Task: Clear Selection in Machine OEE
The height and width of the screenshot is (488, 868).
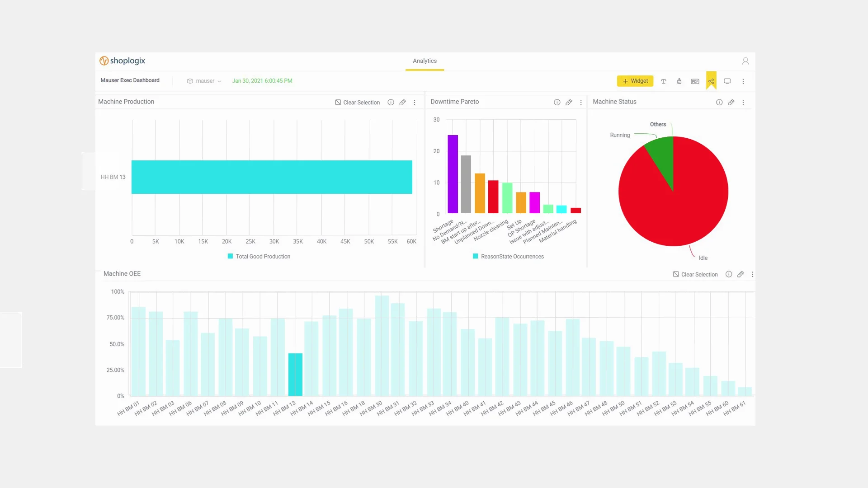Action: click(x=695, y=274)
